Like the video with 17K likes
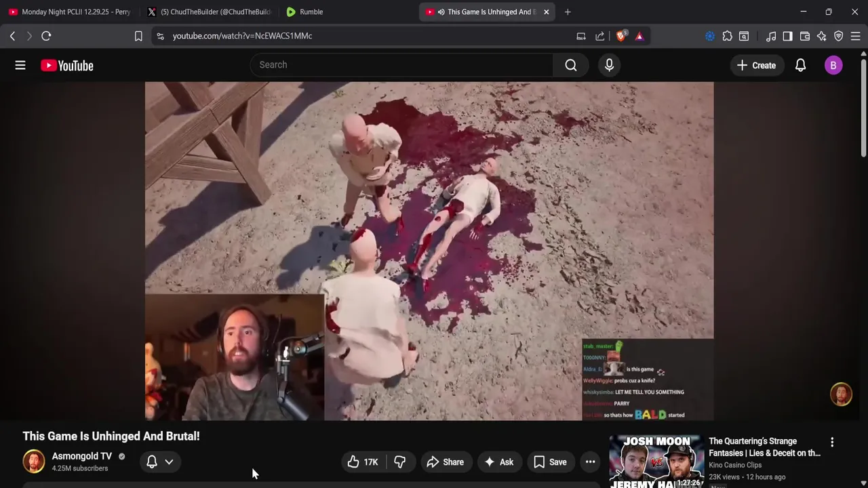This screenshot has height=488, width=868. pyautogui.click(x=363, y=462)
